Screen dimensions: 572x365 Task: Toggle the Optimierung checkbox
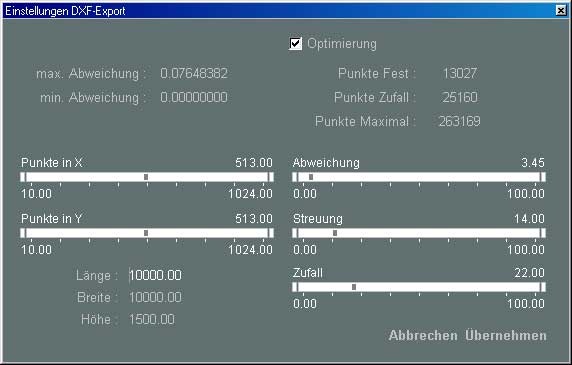coord(295,44)
